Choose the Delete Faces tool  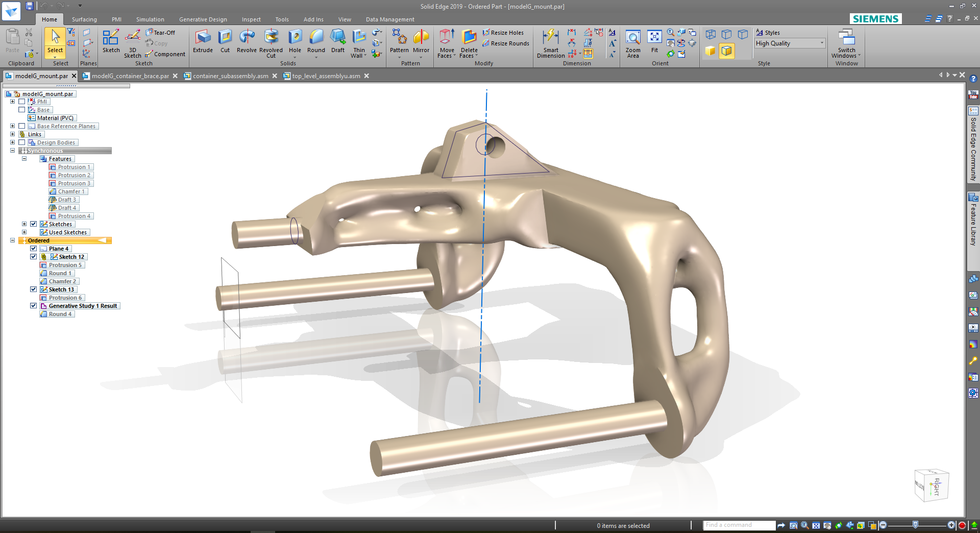point(469,43)
